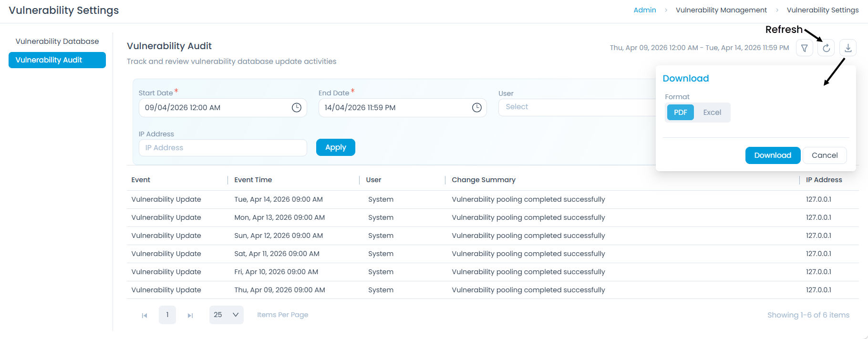Sort by the Event column header
This screenshot has height=339, width=868.
click(141, 180)
